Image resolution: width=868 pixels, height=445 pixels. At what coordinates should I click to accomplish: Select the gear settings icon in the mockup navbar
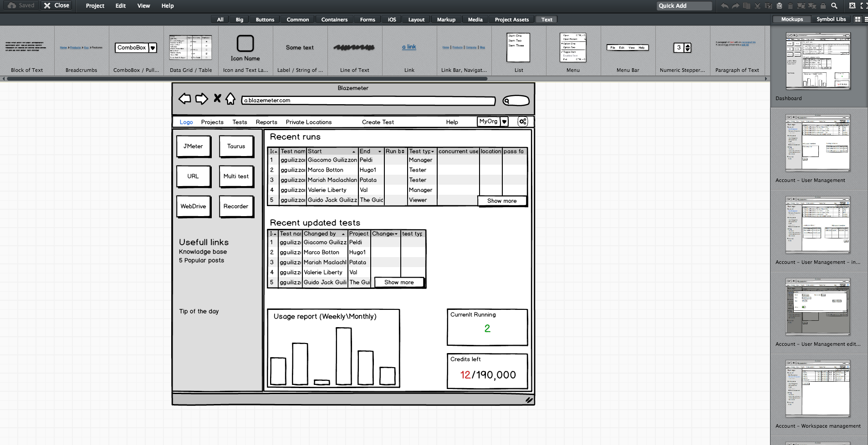tap(523, 121)
